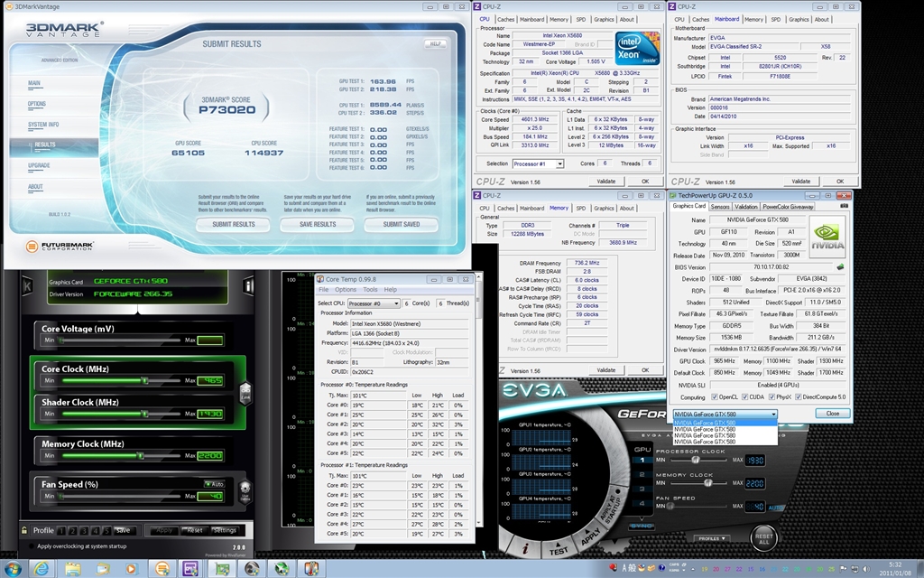Image resolution: width=924 pixels, height=578 pixels.
Task: Open the Core Temp Select CPU dropdown
Action: point(374,303)
